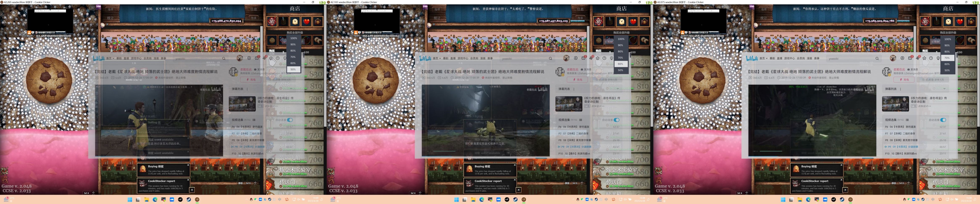Open the 漫画 menu item in the 42.183 window
Screen dimensions: 980x204
pyautogui.click(x=483, y=59)
